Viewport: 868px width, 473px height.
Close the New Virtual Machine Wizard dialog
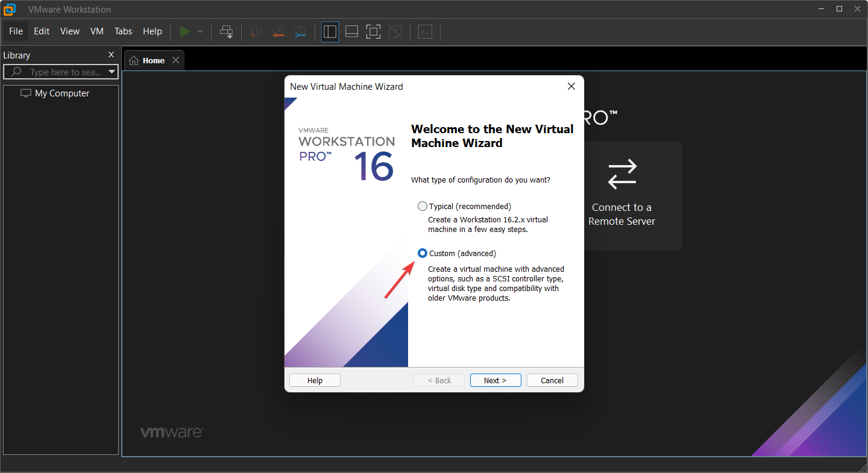coord(571,86)
